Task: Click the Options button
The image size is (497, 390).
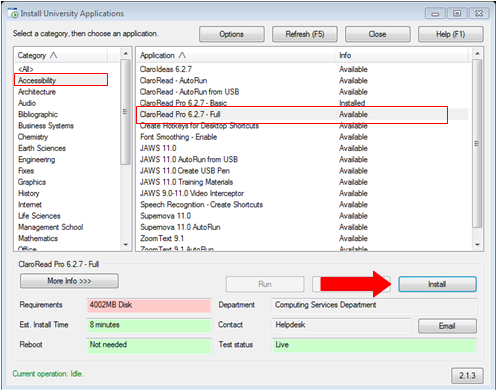Action: (232, 34)
